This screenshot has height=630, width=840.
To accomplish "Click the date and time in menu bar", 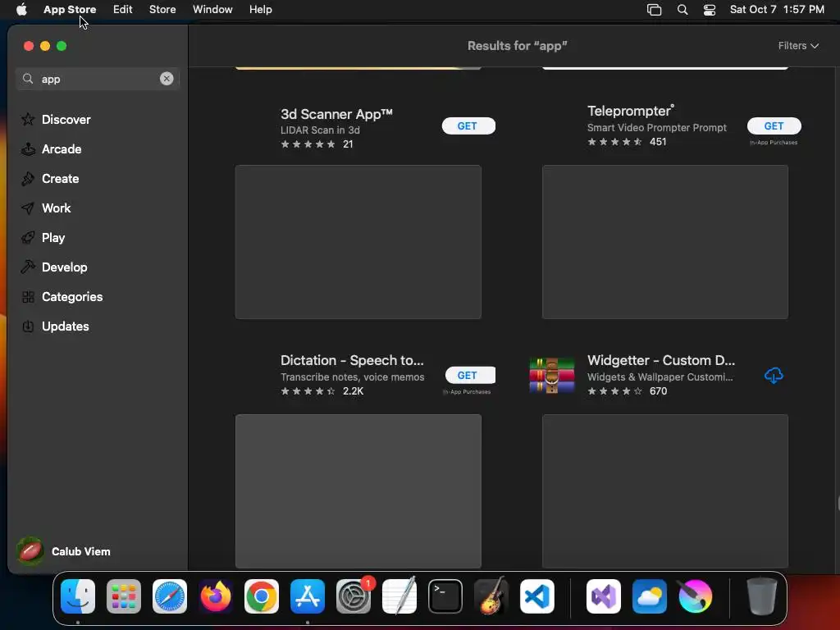I will click(777, 10).
